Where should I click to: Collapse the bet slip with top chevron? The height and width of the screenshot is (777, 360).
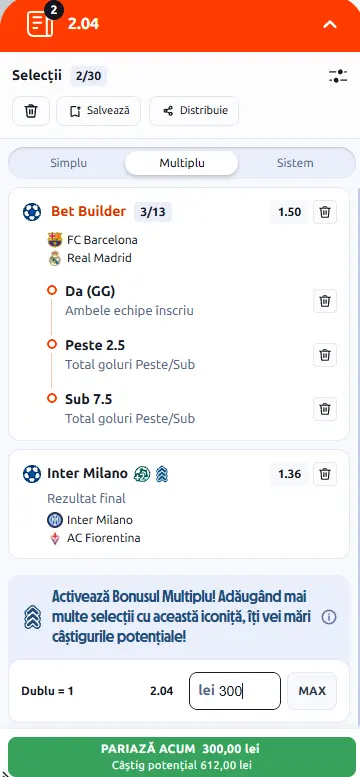coord(330,24)
